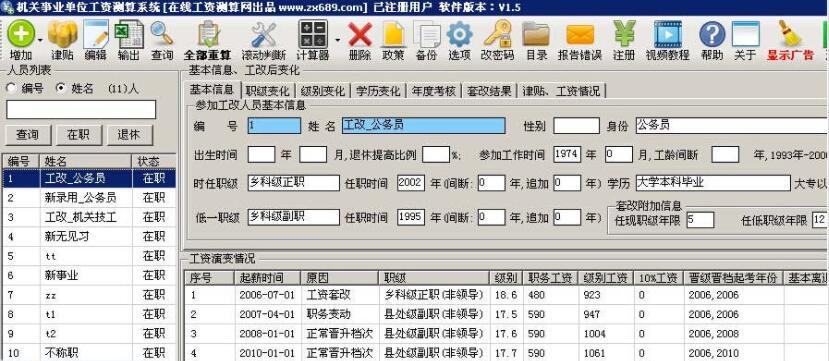Expand dropdown arrow beside 增加 button
The height and width of the screenshot is (361, 829).
pos(41,40)
